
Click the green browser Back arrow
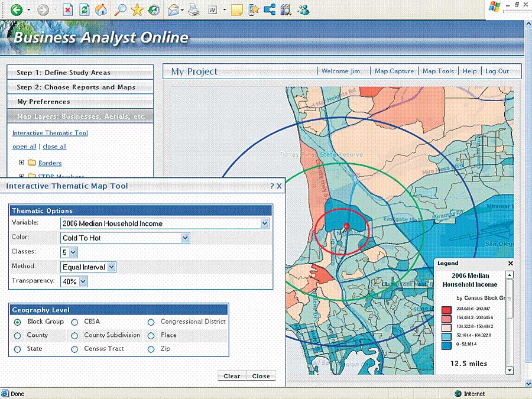click(x=16, y=9)
